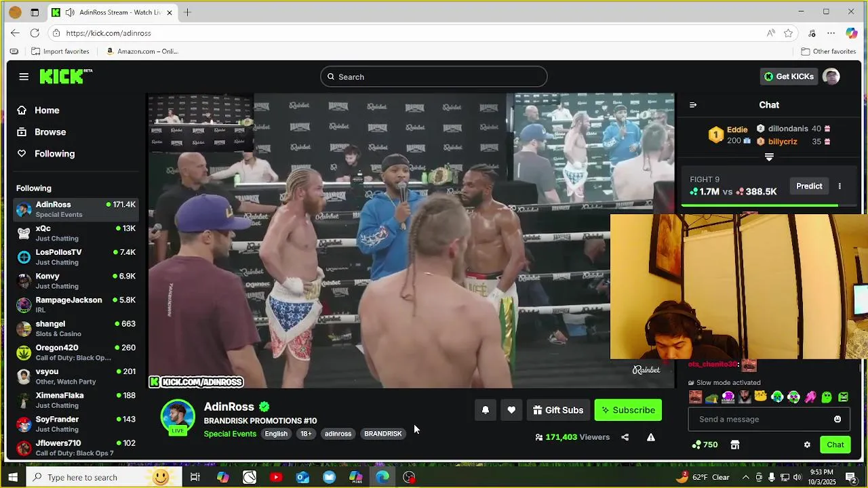Open Other favorites folder
Image resolution: width=868 pixels, height=488 pixels.
(x=828, y=52)
